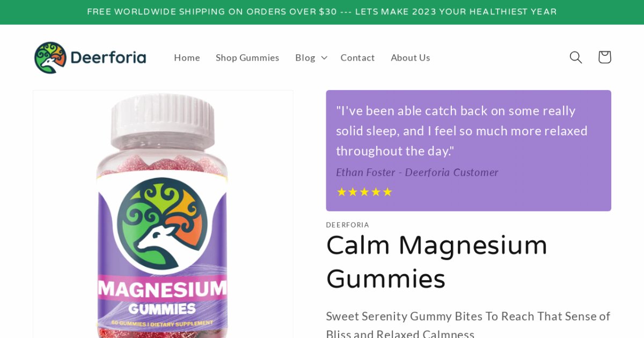Screen dimensions: 644x338
Task: Click the magnesium gummies bottle product image
Action: tap(163, 215)
